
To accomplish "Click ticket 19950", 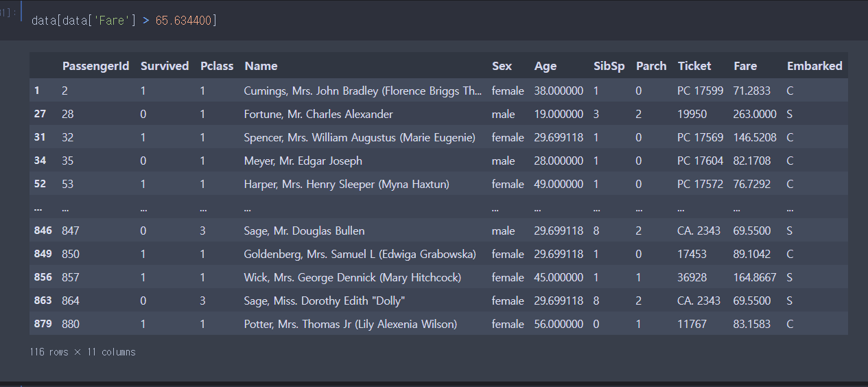I will [x=692, y=114].
